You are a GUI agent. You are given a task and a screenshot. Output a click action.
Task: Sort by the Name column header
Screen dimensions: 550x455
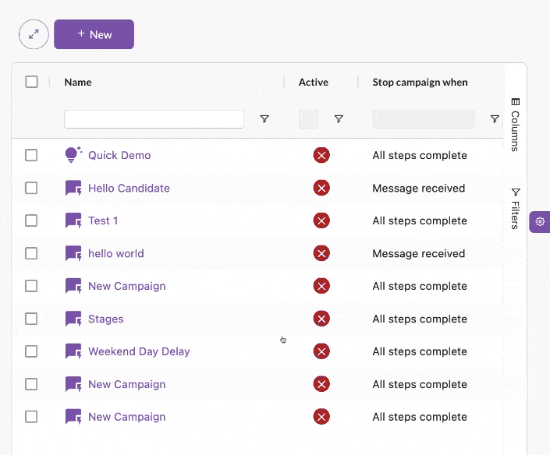78,82
